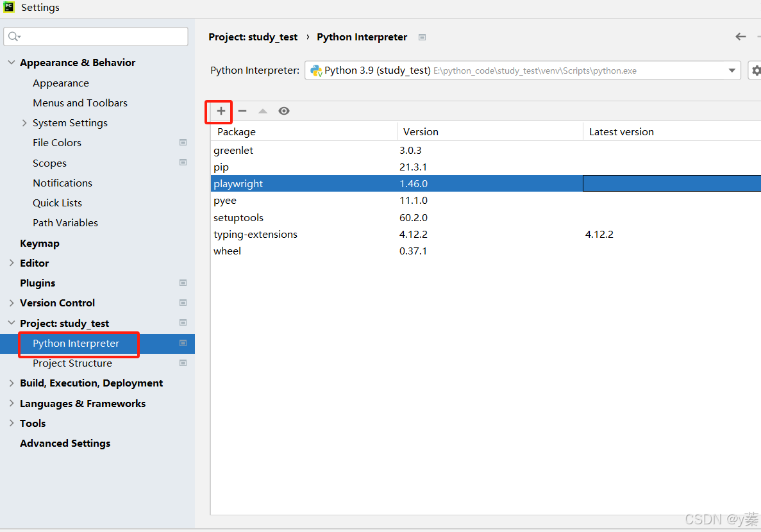761x532 pixels.
Task: Click project-level icon next to File Colors
Action: tap(183, 142)
